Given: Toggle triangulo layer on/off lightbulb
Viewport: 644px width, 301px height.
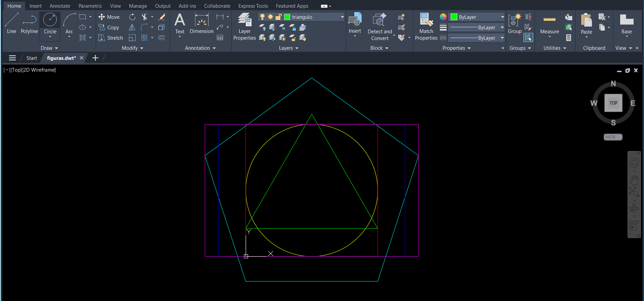Looking at the screenshot, I should (262, 17).
